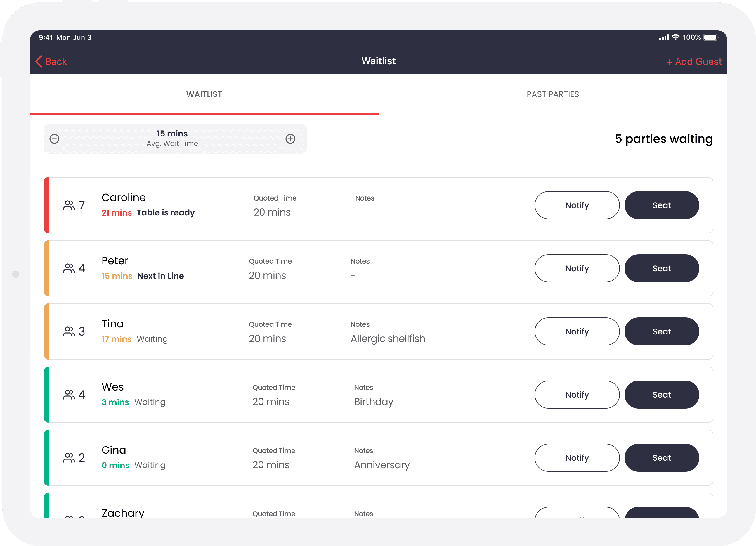Switch to the Past Parties tab
Screen dimensions: 756x546
[x=553, y=94]
